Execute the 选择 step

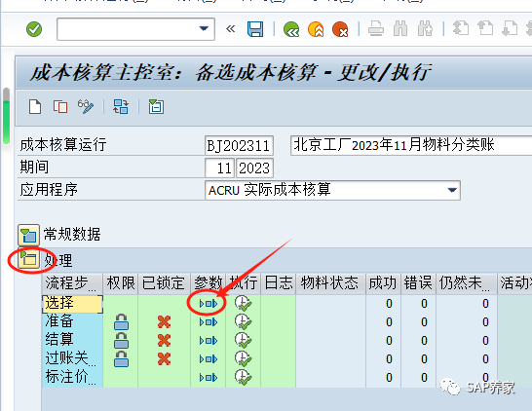click(244, 303)
